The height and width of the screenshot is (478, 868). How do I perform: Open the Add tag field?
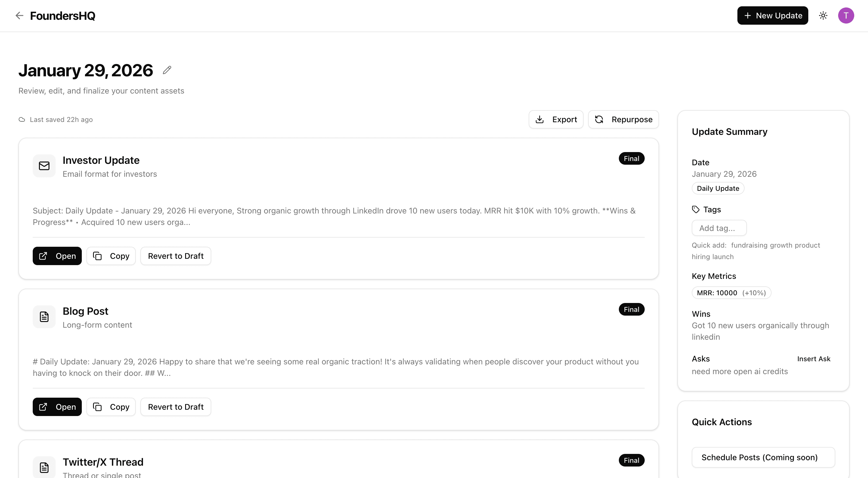coord(719,228)
